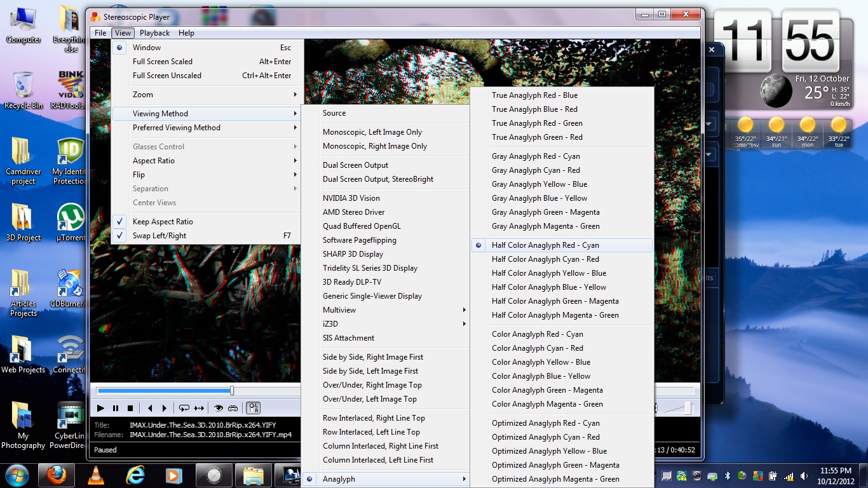
Task: Click the Windows Start orb
Action: 17,475
